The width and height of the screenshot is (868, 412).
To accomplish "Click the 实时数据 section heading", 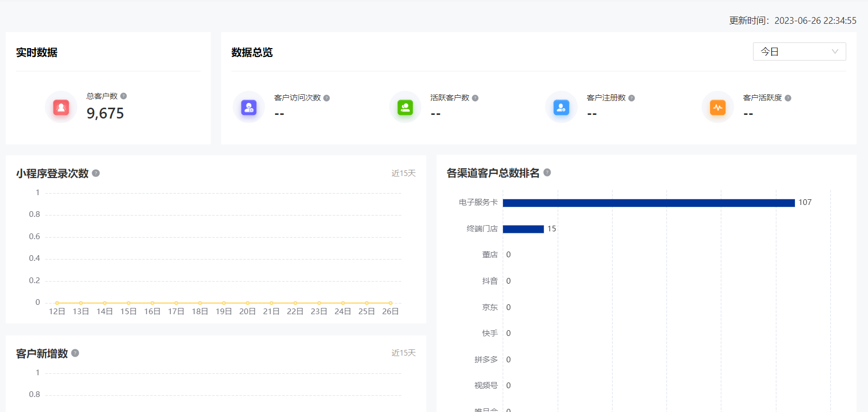I will pos(37,52).
